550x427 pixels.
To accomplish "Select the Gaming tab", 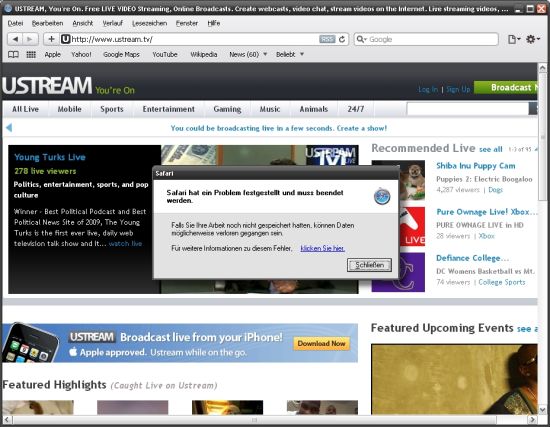I will (227, 109).
